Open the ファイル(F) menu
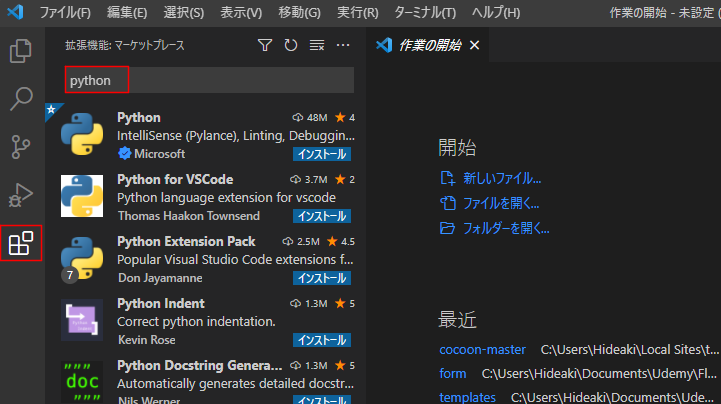 (x=65, y=12)
